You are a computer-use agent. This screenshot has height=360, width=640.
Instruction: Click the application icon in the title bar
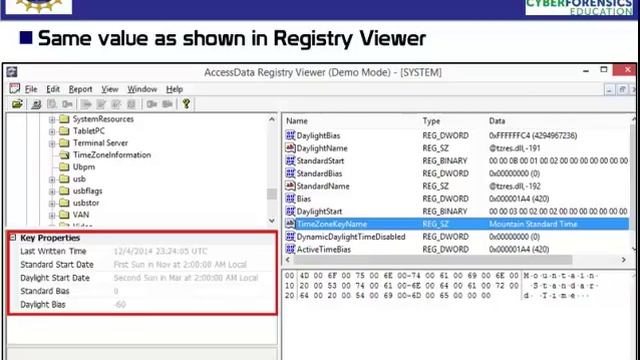12,72
